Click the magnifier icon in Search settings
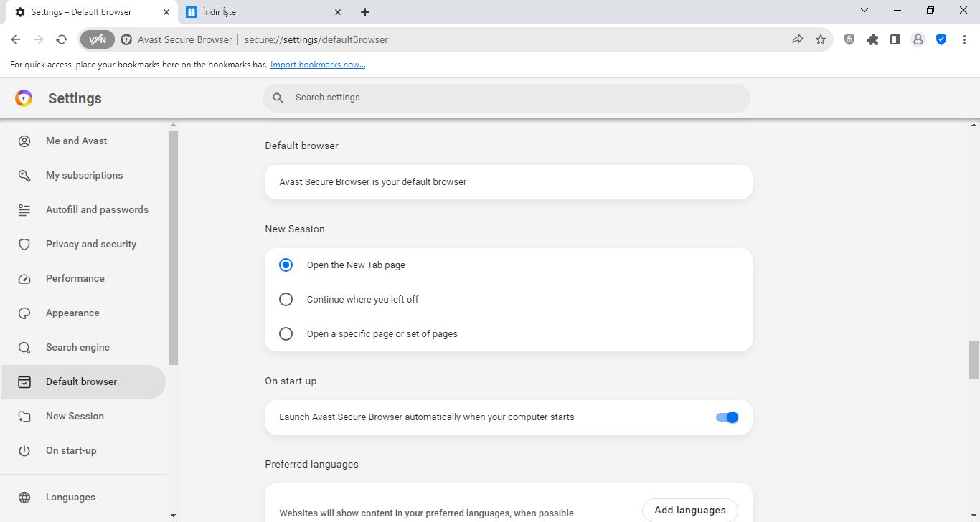 (278, 98)
